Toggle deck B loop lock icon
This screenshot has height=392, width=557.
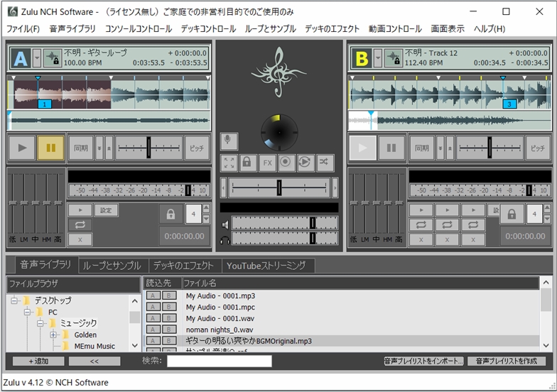[512, 214]
